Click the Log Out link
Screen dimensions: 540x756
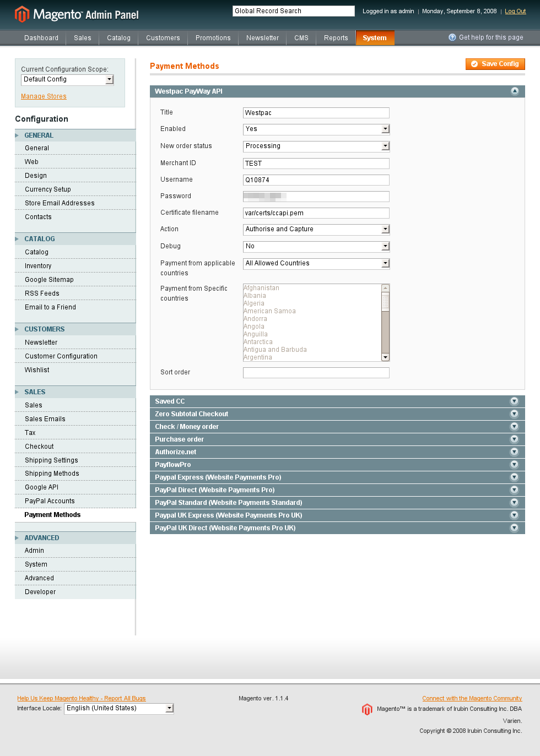[515, 11]
